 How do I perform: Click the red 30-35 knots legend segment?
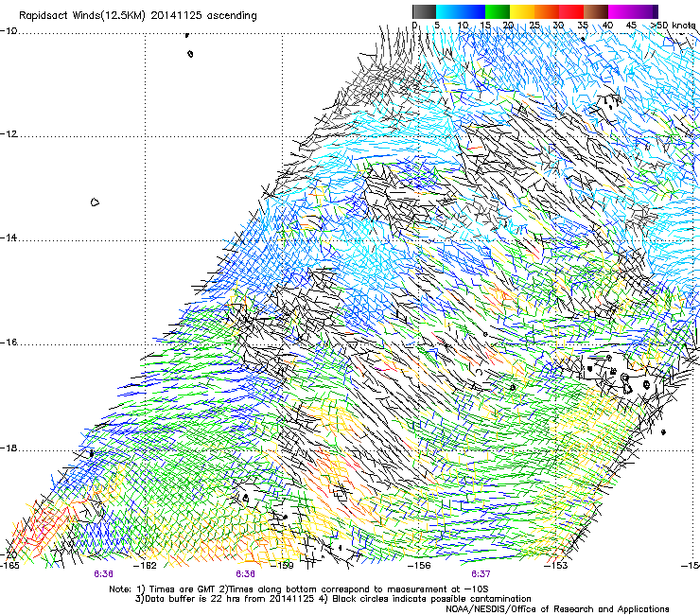tap(571, 11)
